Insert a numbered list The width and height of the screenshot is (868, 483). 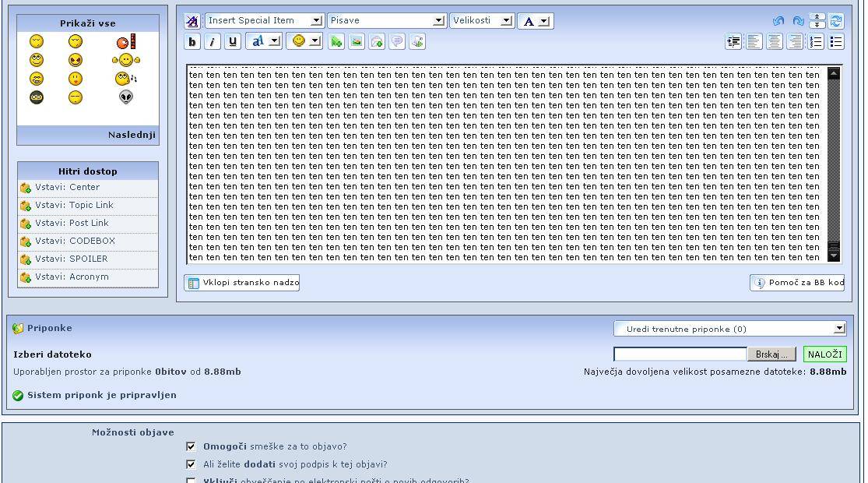(815, 41)
